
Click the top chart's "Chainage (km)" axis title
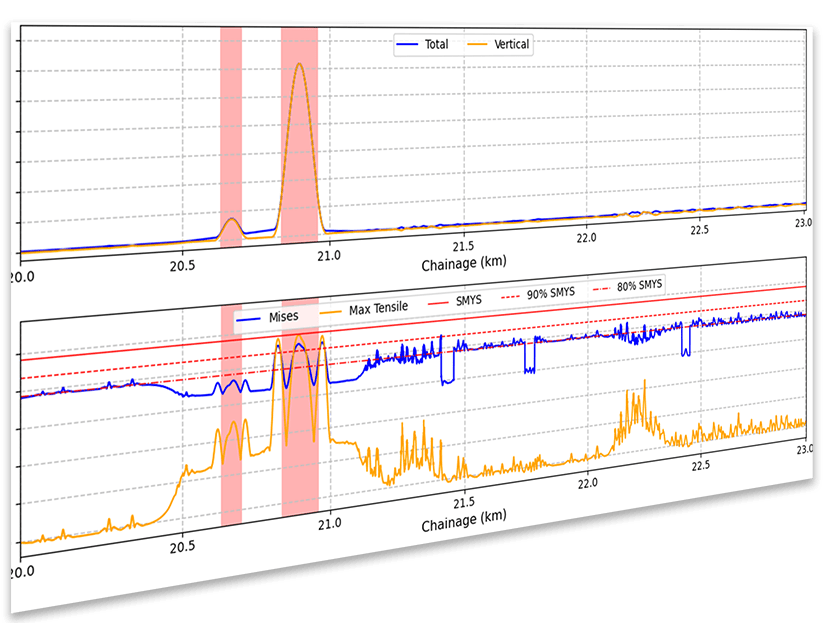464,263
